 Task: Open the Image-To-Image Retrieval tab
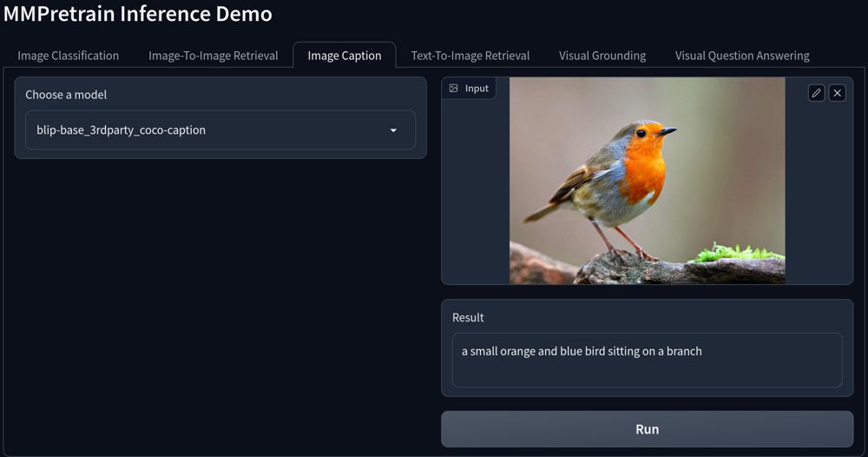point(214,56)
